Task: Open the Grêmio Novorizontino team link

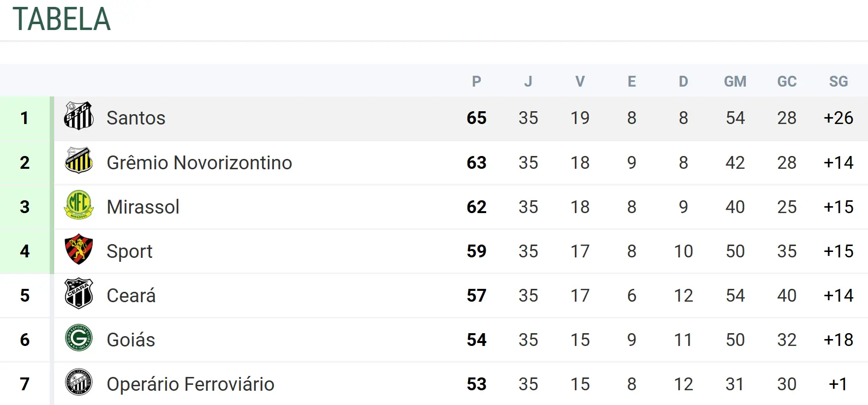Action: click(199, 163)
